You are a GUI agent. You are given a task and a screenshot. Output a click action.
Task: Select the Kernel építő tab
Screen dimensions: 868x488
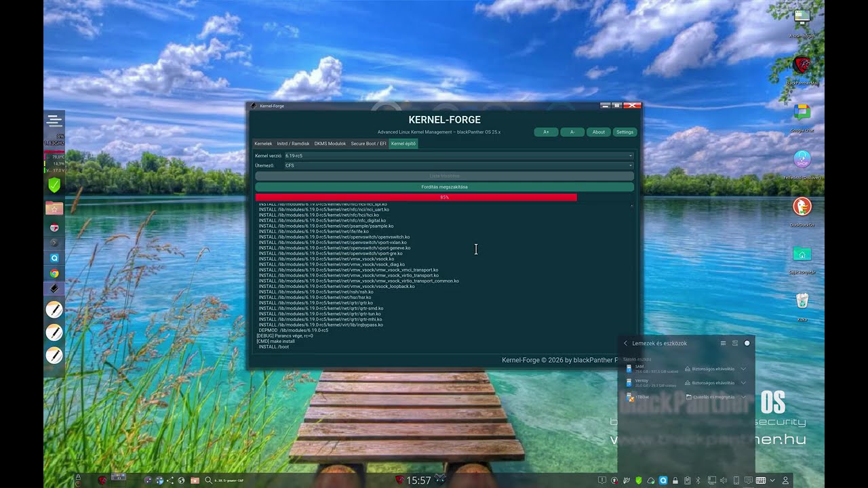pos(403,144)
